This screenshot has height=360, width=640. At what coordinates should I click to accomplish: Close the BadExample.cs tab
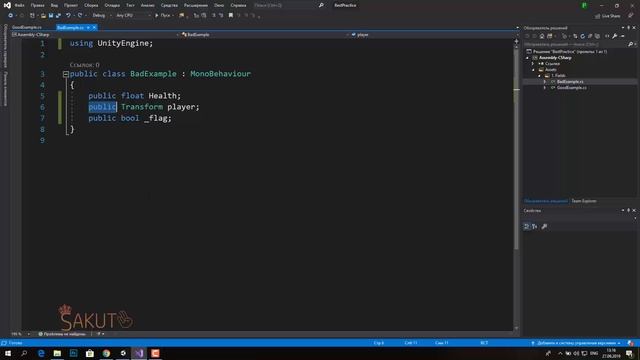point(94,27)
